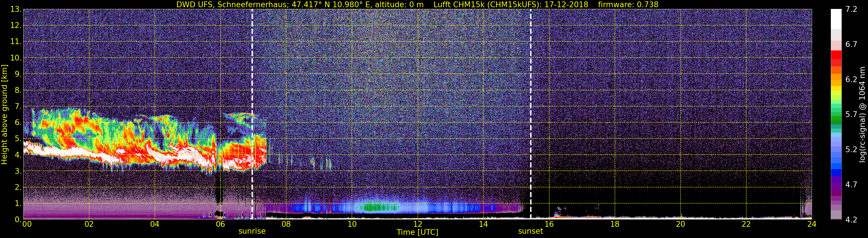
Task: Click the time axis tick label 20
Action: click(x=680, y=224)
